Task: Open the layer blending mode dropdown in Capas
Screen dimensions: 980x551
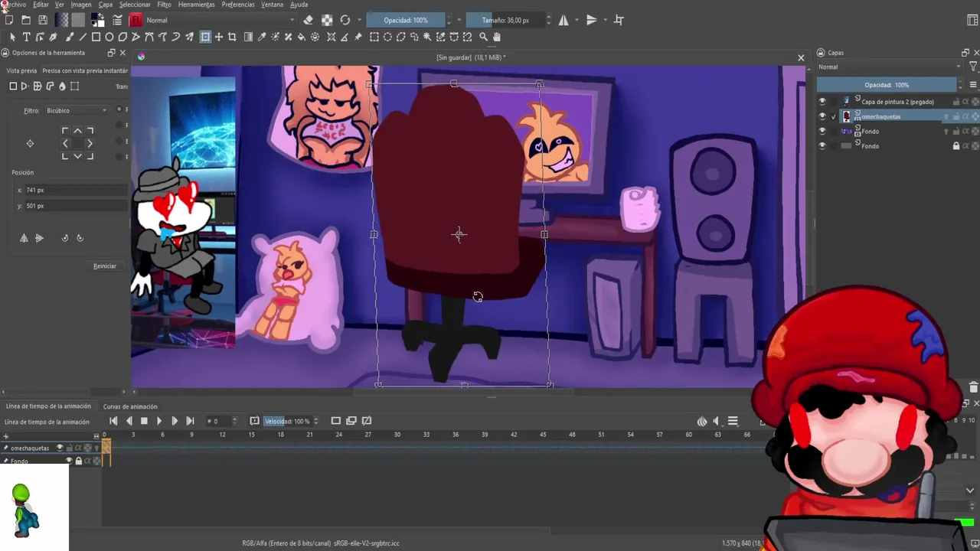Action: pos(889,67)
